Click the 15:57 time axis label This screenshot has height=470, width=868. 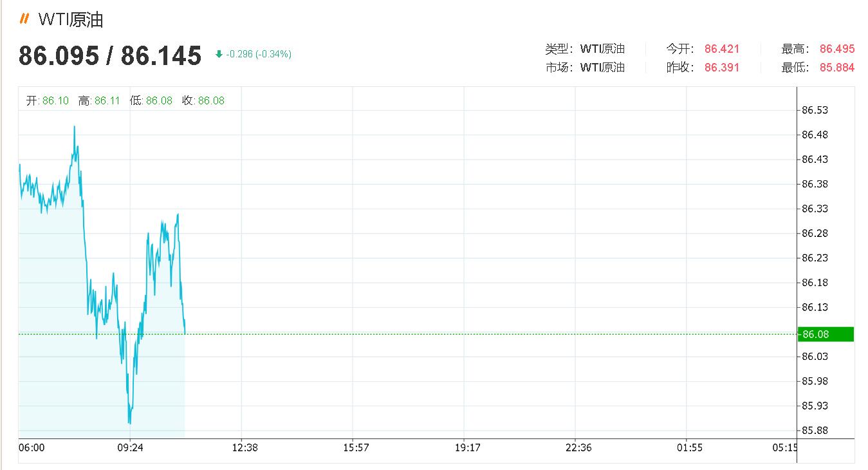356,447
